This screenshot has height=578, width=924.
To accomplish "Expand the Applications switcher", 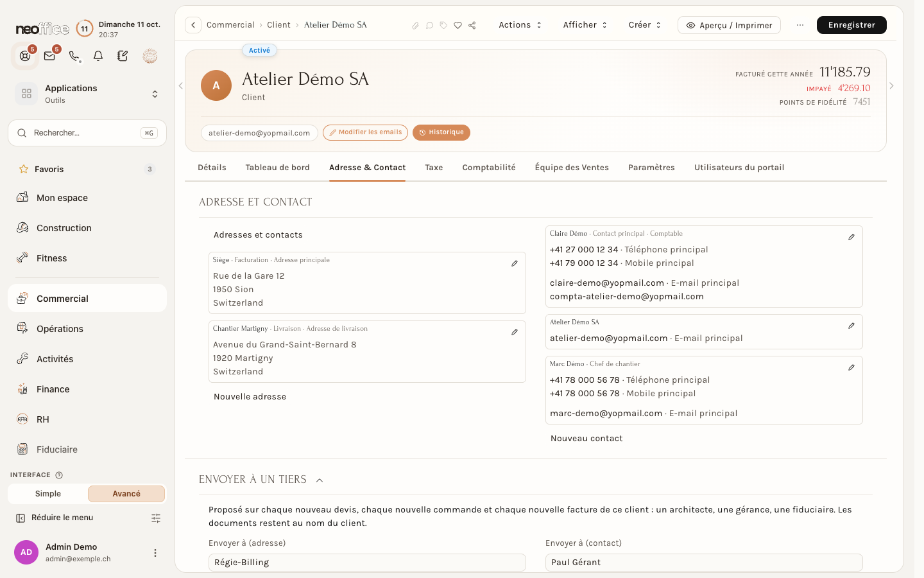I will pyautogui.click(x=87, y=94).
